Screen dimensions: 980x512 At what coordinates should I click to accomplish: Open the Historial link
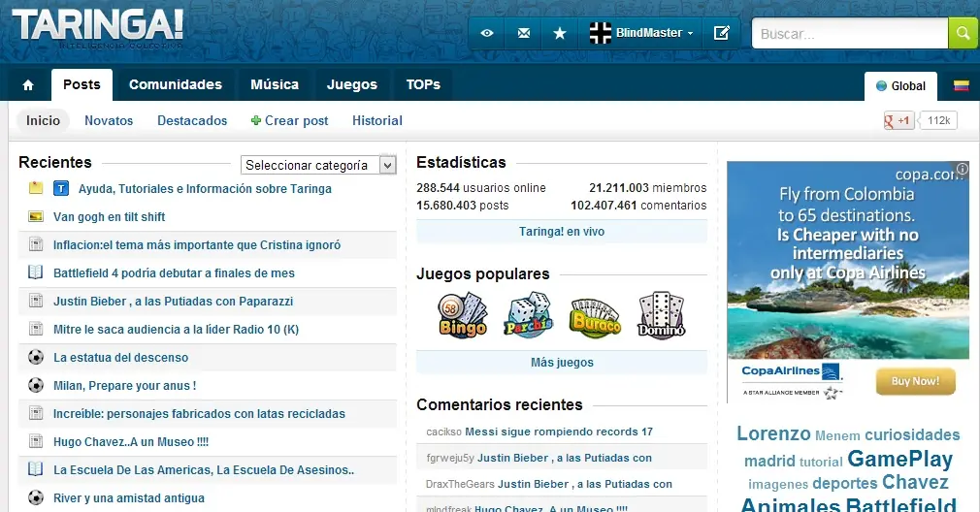click(x=376, y=120)
